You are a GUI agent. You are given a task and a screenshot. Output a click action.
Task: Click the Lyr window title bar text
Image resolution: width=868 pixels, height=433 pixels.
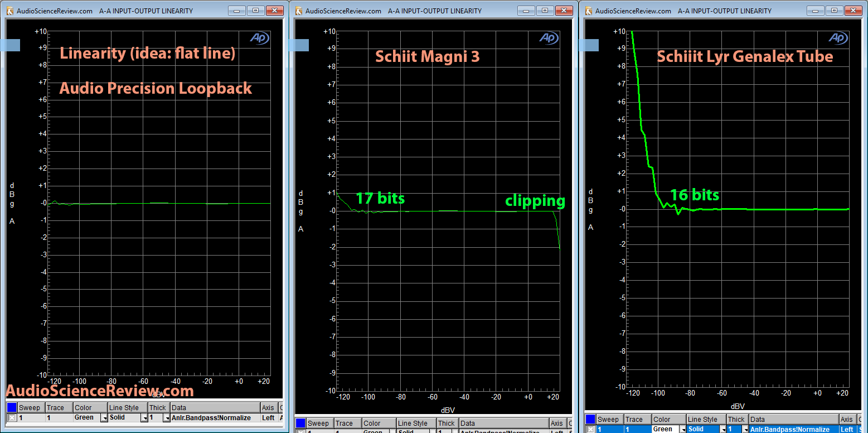click(x=683, y=11)
